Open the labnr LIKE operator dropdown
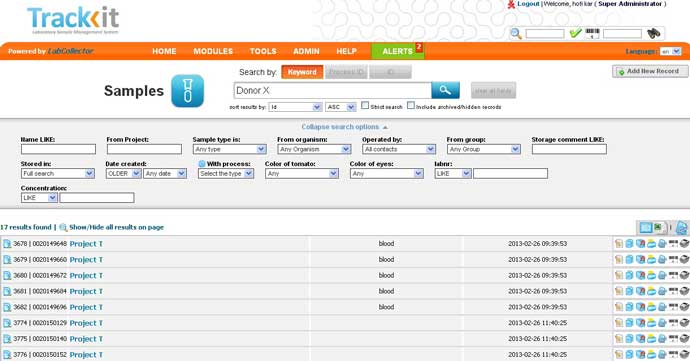 point(453,173)
